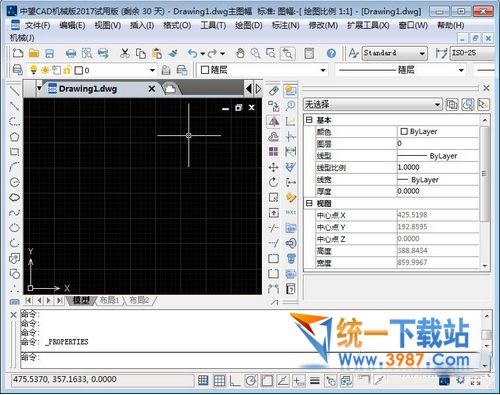
Task: Select the Rotate tool in the modify toolbar
Action: [273, 182]
